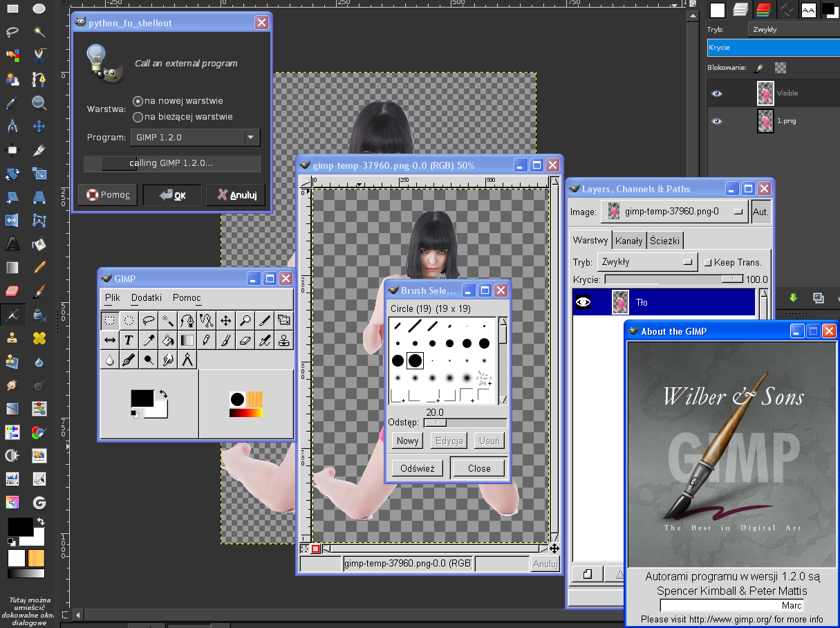Click the OK button in python_fu_shellout
The height and width of the screenshot is (628, 840).
coord(172,195)
